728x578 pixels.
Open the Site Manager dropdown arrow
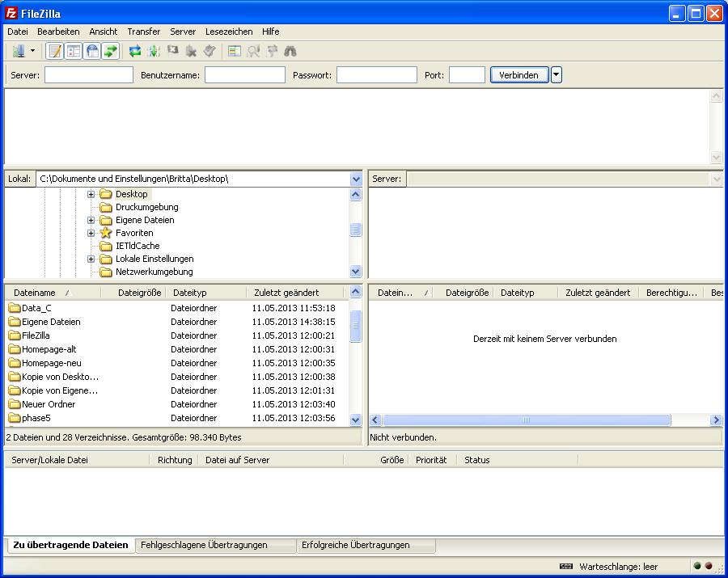(32, 51)
